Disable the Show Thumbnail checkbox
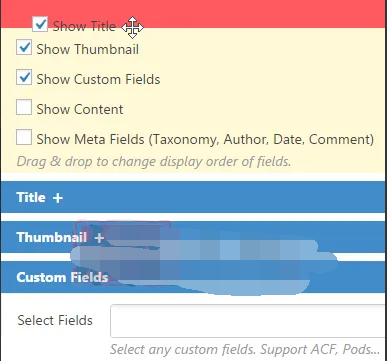Image resolution: width=387 pixels, height=361 pixels. coord(24,47)
